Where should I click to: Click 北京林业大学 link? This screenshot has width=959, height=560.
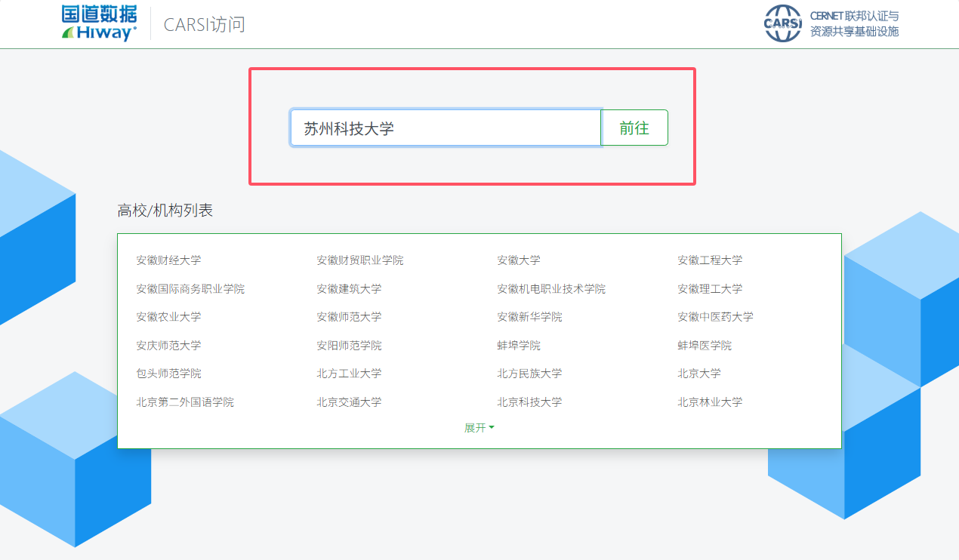click(709, 402)
